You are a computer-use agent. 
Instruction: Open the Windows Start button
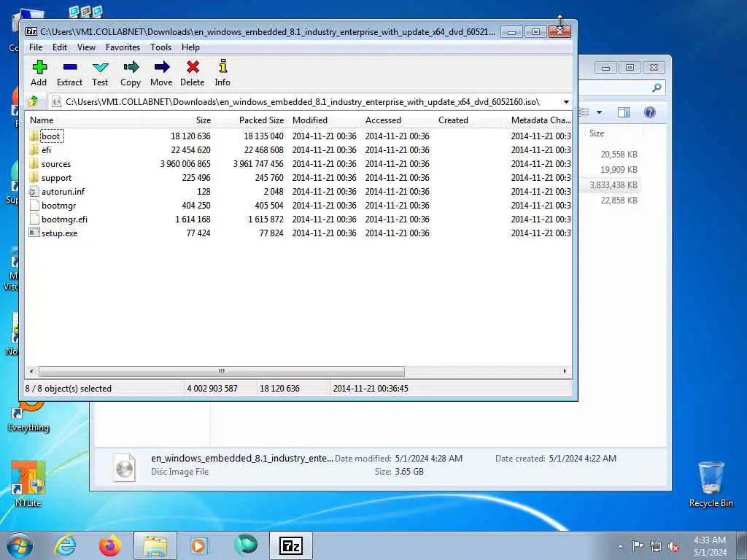coord(20,545)
